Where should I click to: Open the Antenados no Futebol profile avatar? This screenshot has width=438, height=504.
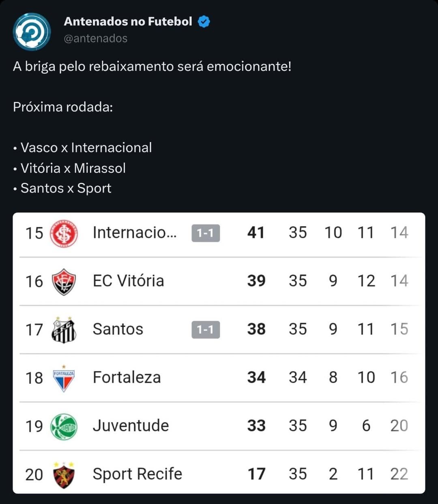[32, 32]
